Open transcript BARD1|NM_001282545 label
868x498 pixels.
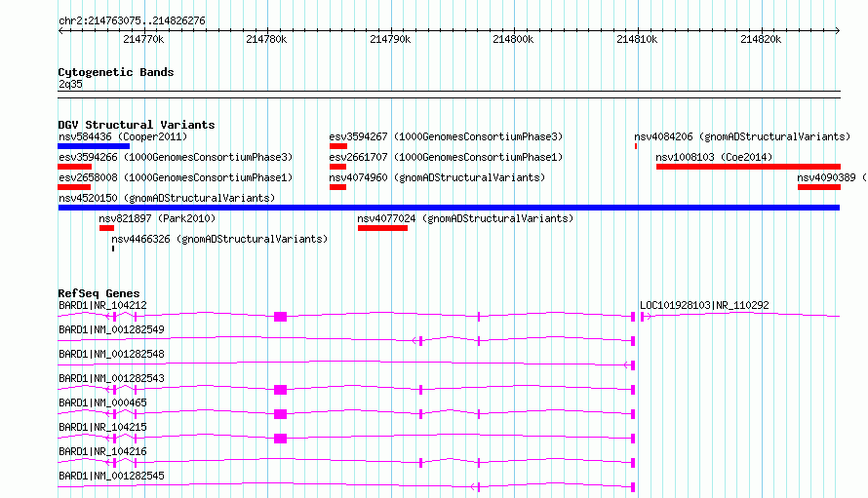pos(111,476)
